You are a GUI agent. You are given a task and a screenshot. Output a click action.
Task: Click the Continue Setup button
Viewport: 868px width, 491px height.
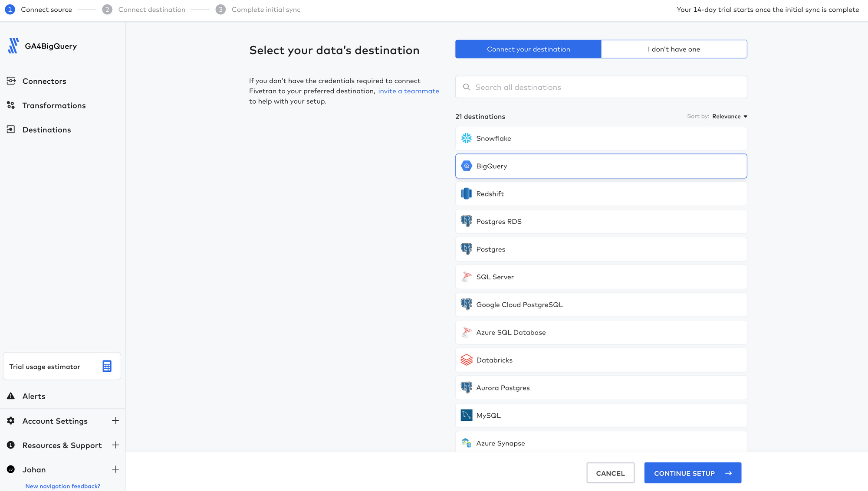pyautogui.click(x=693, y=473)
